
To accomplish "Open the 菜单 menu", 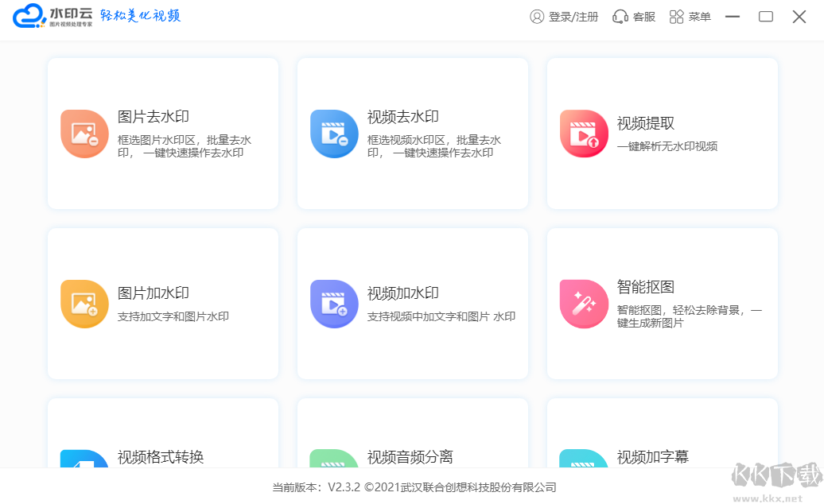I will pyautogui.click(x=690, y=16).
